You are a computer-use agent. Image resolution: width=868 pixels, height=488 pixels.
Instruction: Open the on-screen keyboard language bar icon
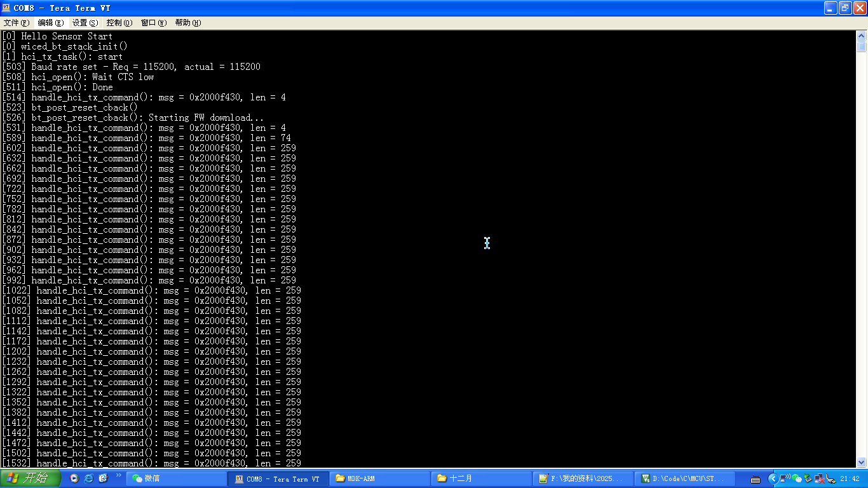pos(756,479)
